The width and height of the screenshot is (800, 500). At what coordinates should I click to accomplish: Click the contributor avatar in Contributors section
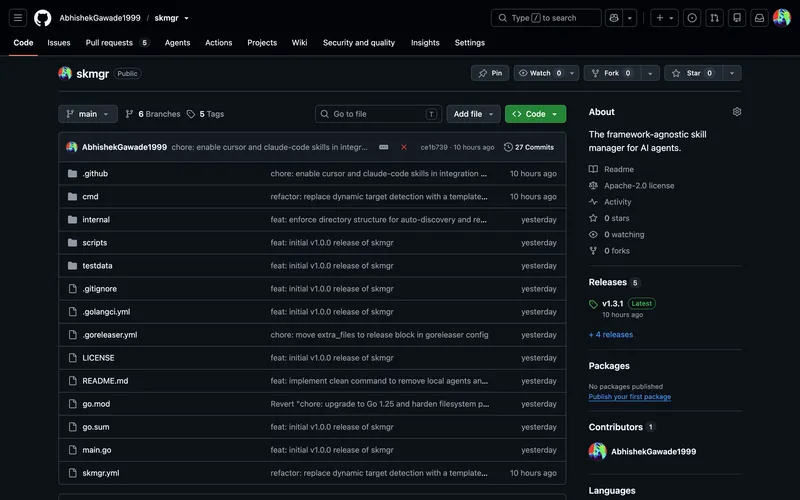[x=597, y=451]
